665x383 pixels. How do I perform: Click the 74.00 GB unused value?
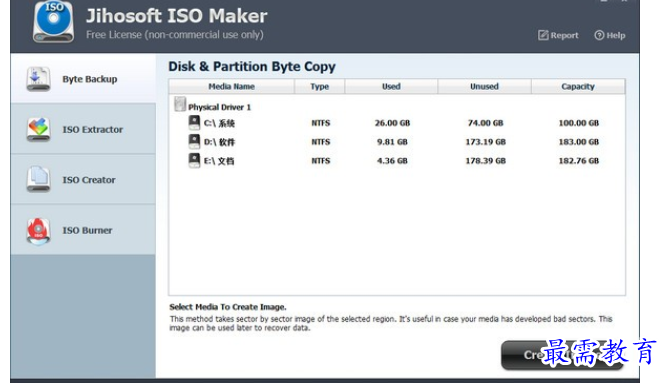click(486, 123)
